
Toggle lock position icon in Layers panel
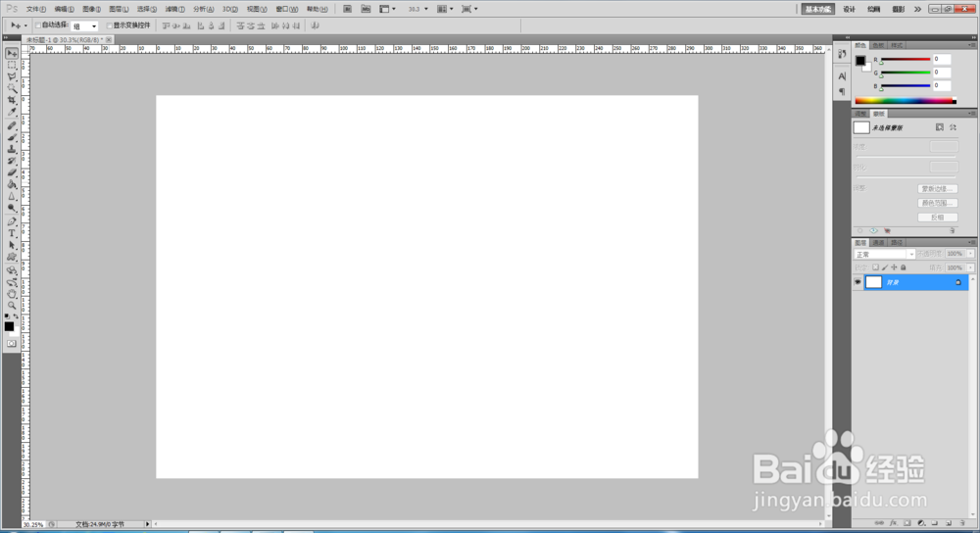point(895,267)
